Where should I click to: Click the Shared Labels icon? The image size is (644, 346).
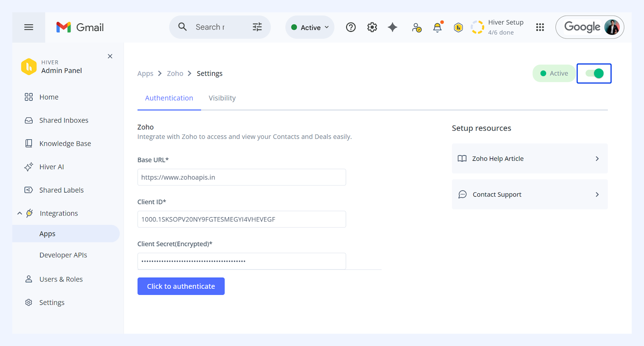pos(29,190)
